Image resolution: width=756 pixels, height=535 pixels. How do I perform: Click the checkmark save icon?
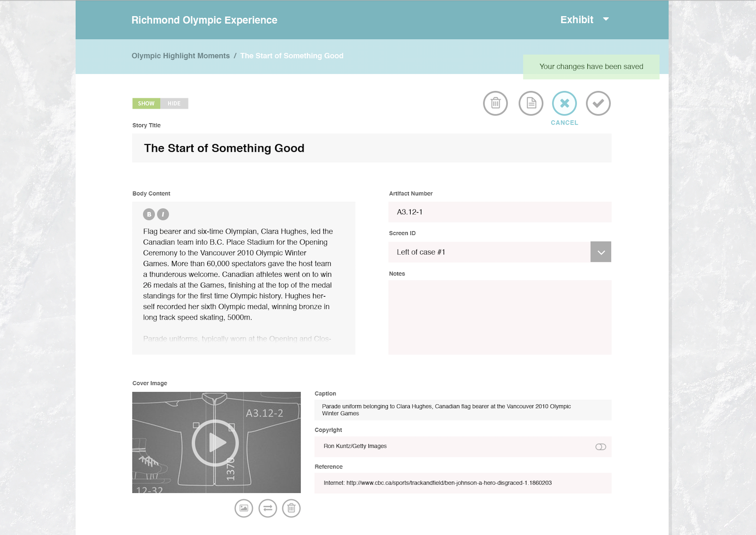598,103
